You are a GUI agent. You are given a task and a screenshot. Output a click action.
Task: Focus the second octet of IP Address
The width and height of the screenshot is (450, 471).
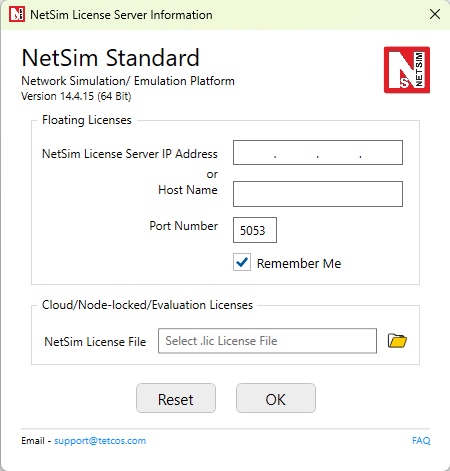pyautogui.click(x=296, y=153)
